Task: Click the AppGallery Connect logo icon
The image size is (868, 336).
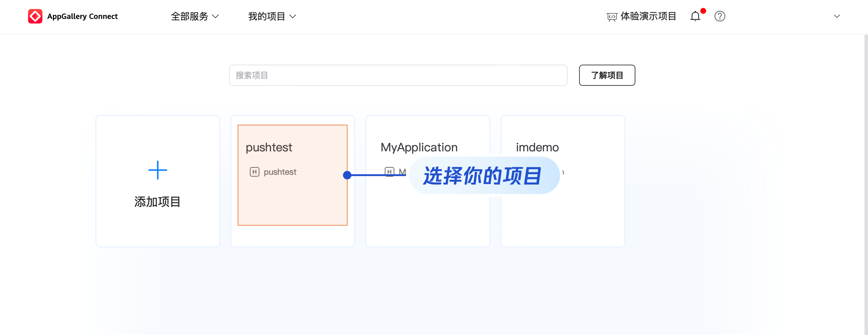Action: (35, 16)
